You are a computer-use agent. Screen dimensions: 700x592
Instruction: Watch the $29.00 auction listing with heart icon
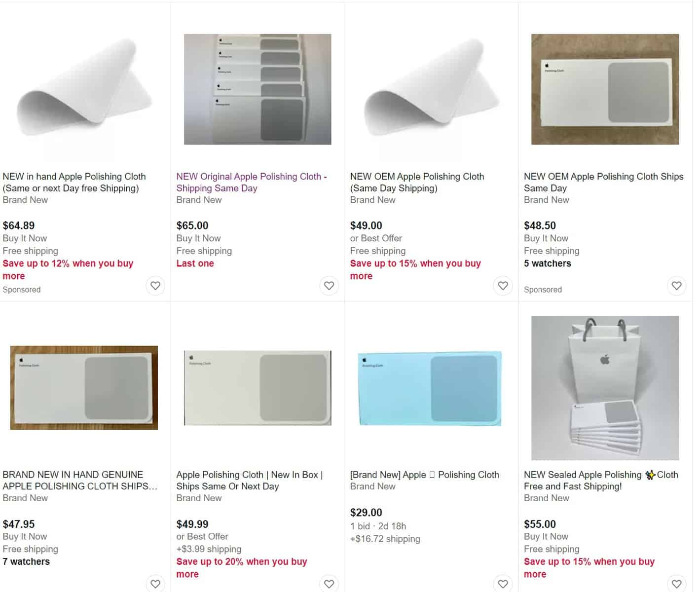click(x=503, y=584)
